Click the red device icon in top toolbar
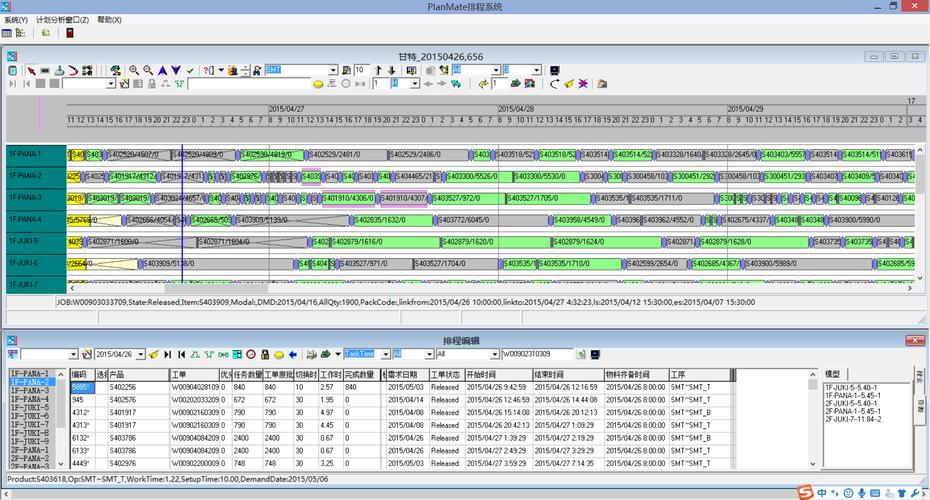Image resolution: width=930 pixels, height=500 pixels. (69, 33)
